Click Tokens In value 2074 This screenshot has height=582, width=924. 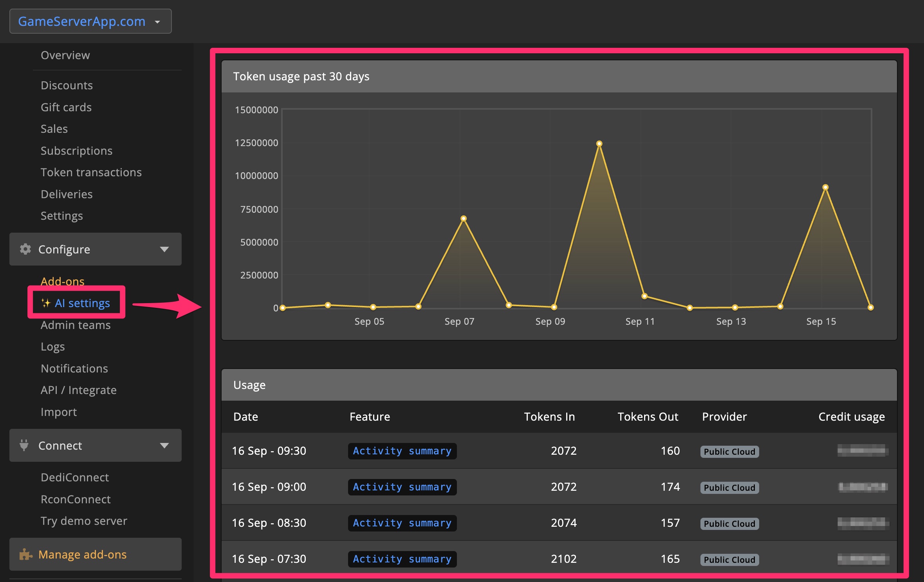point(564,523)
